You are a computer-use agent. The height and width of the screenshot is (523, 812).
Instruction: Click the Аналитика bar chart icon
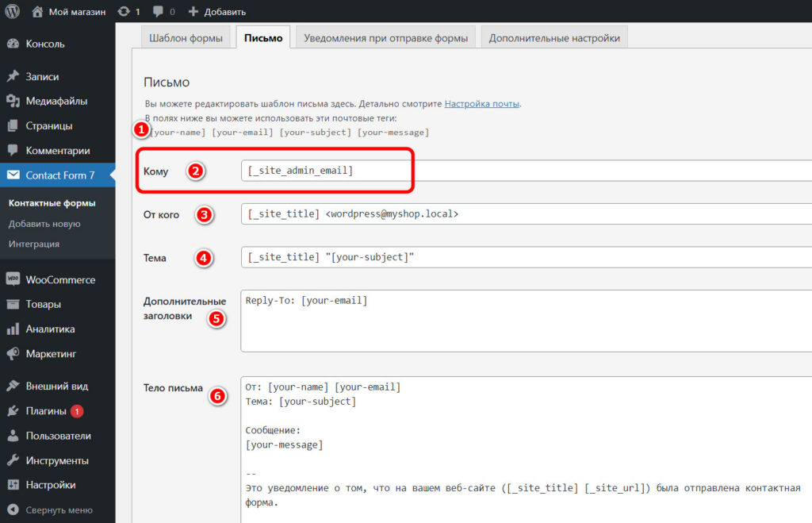tap(13, 329)
